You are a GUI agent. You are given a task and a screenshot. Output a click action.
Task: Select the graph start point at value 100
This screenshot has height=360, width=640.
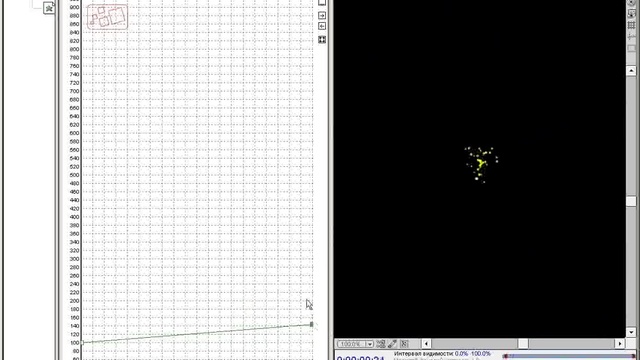(82, 342)
